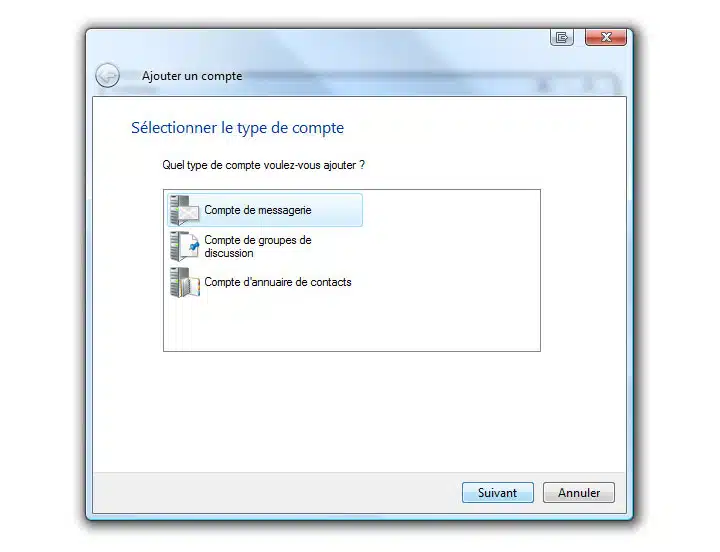Choose Compte de groupes de discussion

pyautogui.click(x=258, y=246)
